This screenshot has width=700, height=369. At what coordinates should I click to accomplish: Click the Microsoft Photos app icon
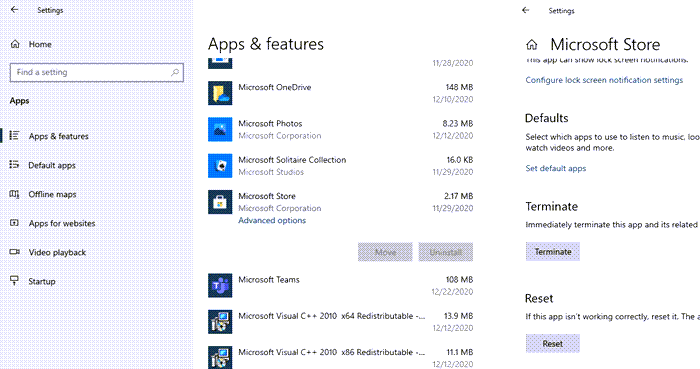(220, 129)
